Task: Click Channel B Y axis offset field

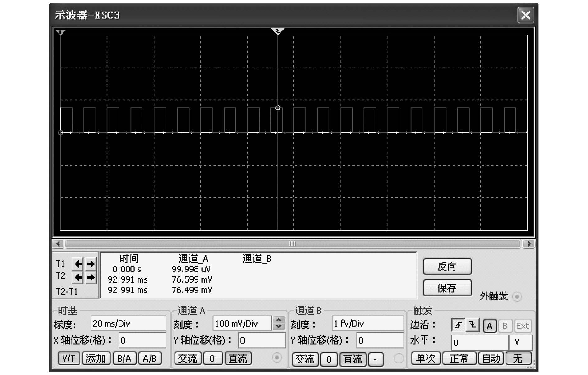Action: coord(380,340)
